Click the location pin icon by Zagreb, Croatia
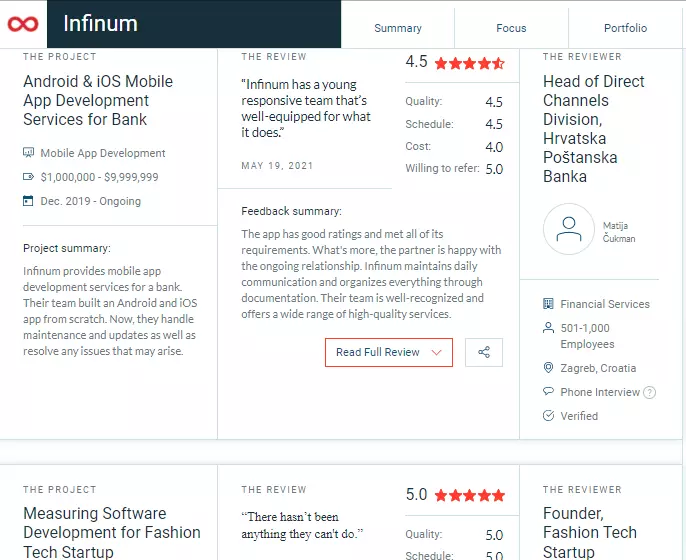The width and height of the screenshot is (686, 560). (x=548, y=368)
